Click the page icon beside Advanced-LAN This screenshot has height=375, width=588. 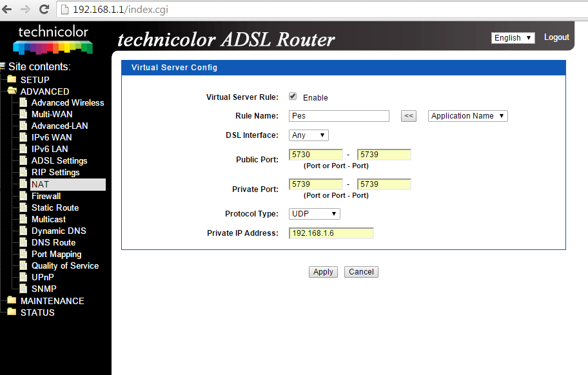pyautogui.click(x=23, y=126)
